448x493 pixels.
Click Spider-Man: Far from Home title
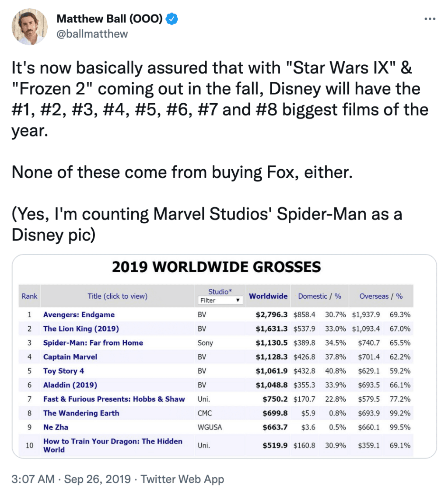(x=93, y=343)
